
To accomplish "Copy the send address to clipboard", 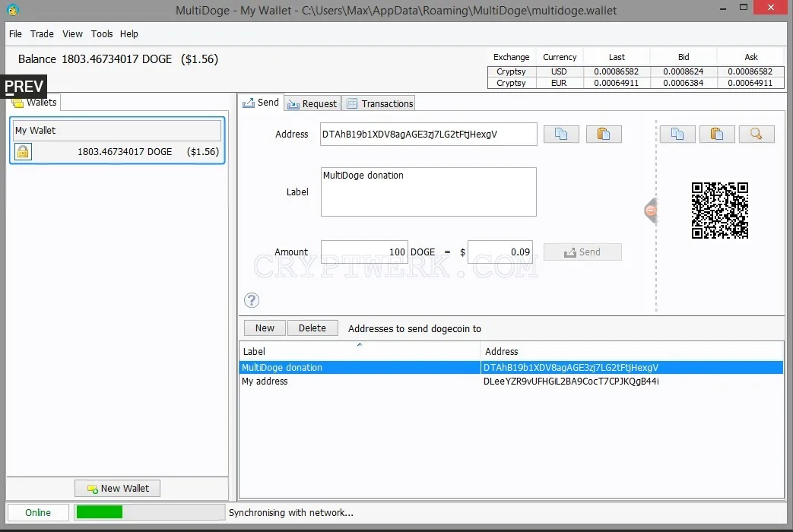I will click(561, 134).
